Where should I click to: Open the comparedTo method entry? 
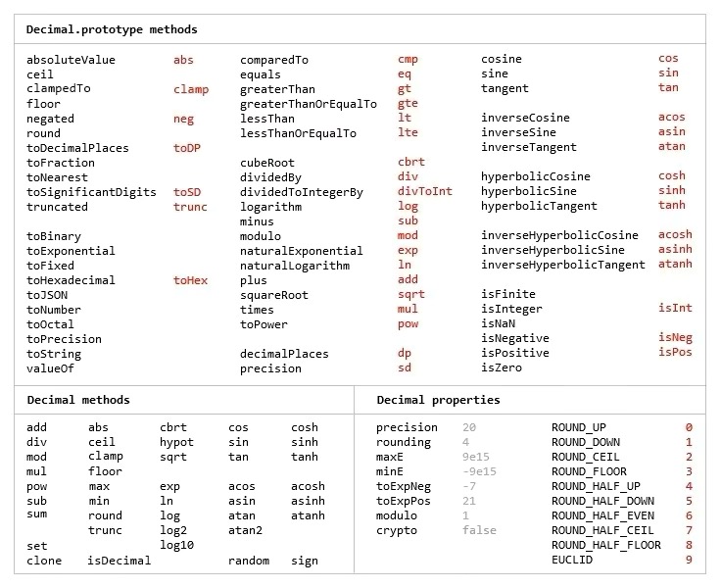point(273,60)
